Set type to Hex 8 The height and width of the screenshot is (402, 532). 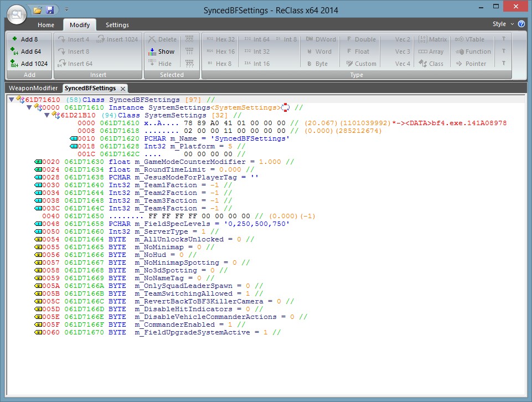pyautogui.click(x=219, y=64)
